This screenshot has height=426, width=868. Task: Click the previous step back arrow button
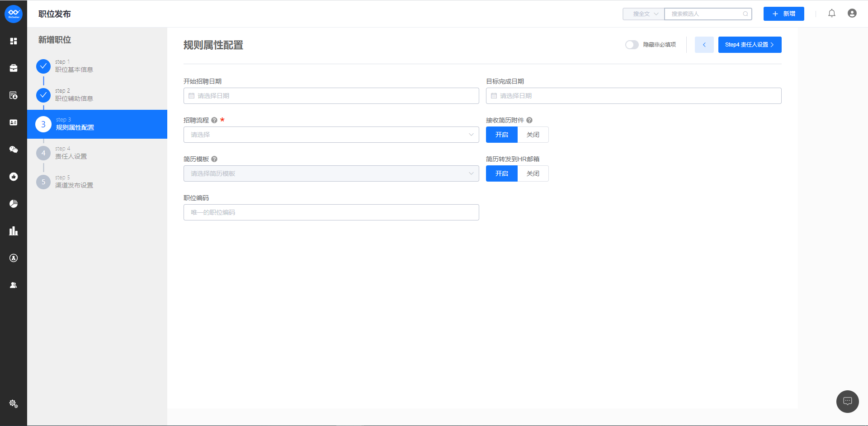pyautogui.click(x=704, y=45)
